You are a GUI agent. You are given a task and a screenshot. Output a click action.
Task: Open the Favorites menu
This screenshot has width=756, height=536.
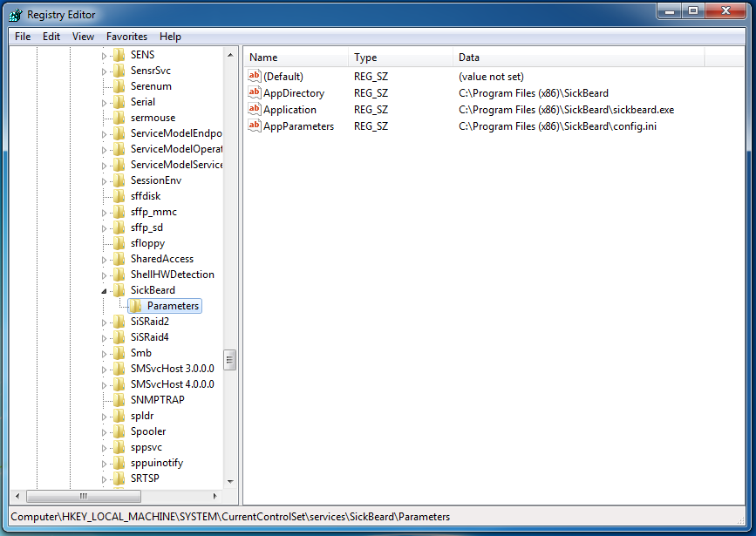[126, 37]
